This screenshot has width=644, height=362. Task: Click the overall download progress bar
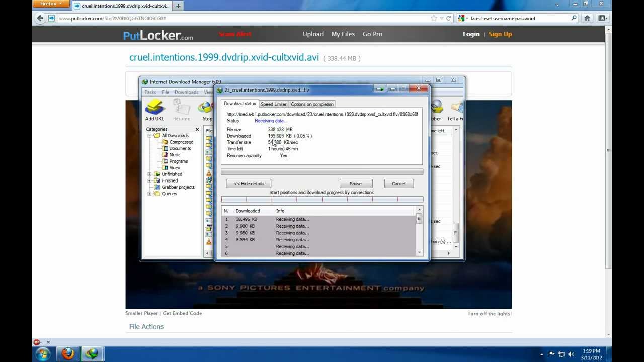click(322, 172)
